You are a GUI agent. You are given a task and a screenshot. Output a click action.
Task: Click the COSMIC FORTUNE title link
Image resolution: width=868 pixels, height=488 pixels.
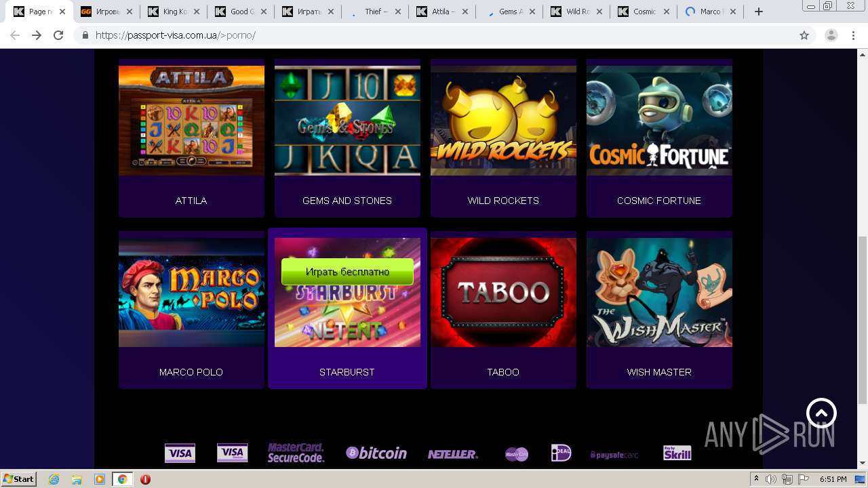click(x=659, y=201)
